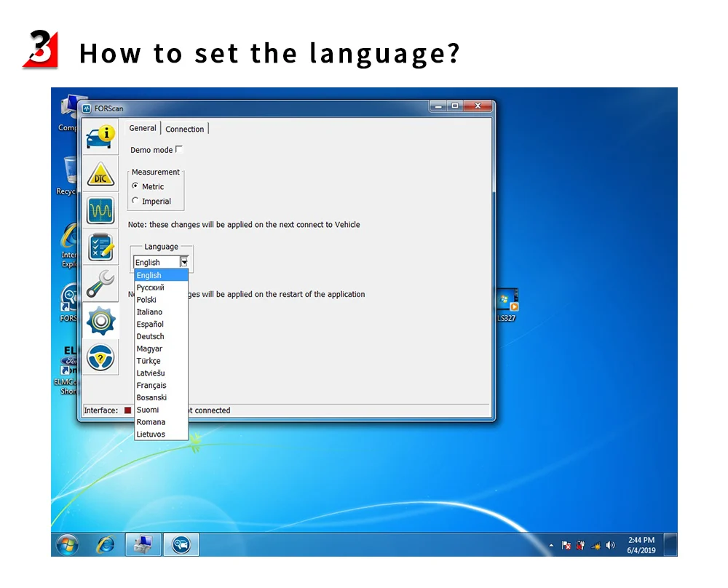
Task: Click the taskbar clock showing 2:44 PM
Action: click(x=641, y=545)
